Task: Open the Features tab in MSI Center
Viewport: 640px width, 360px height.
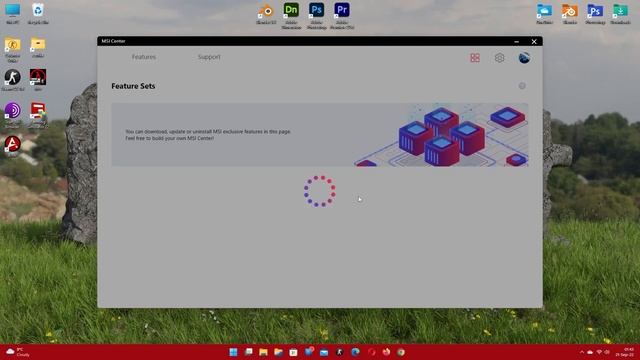Action: tap(144, 57)
